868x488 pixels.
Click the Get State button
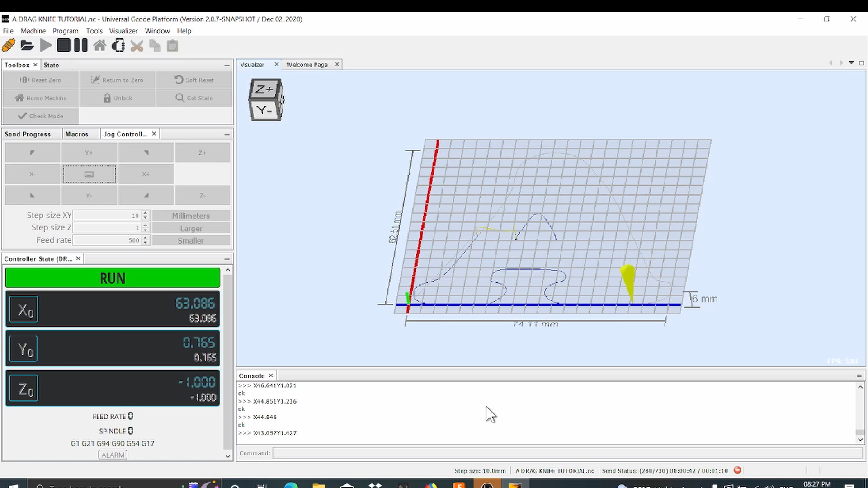(194, 98)
